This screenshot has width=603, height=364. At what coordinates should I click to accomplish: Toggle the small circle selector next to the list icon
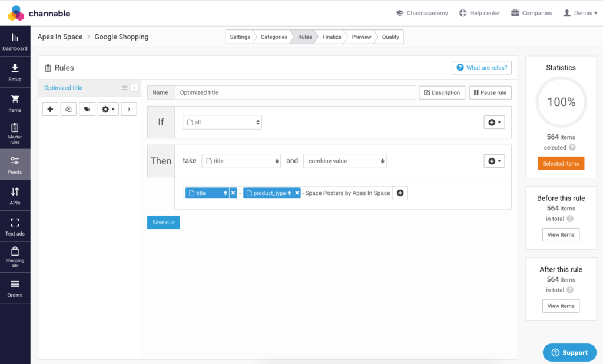click(x=134, y=88)
